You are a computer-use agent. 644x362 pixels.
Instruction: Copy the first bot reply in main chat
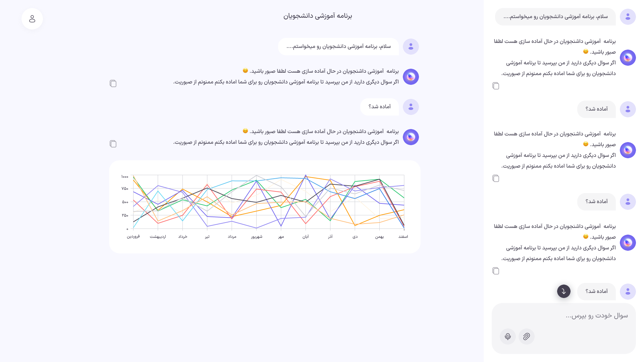[113, 83]
